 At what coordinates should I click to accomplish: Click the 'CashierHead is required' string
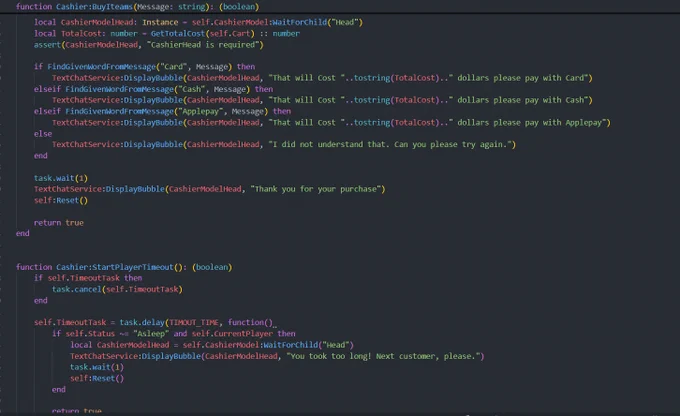pyautogui.click(x=203, y=45)
